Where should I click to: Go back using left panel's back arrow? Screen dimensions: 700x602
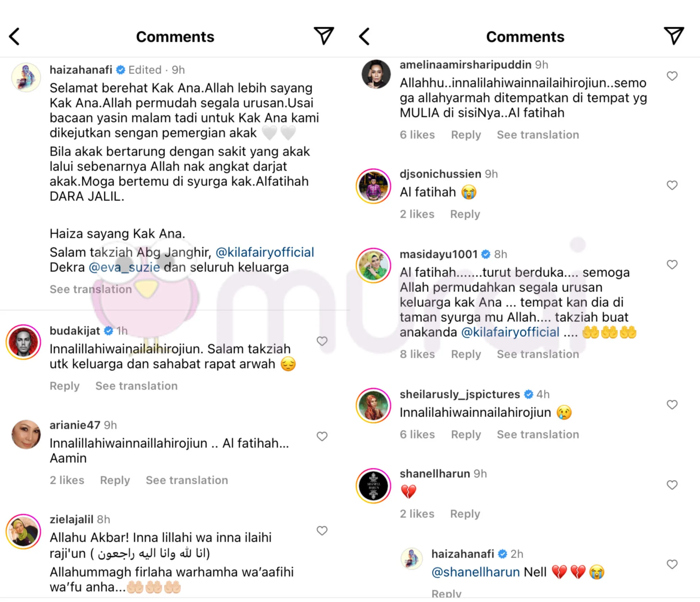pyautogui.click(x=14, y=36)
